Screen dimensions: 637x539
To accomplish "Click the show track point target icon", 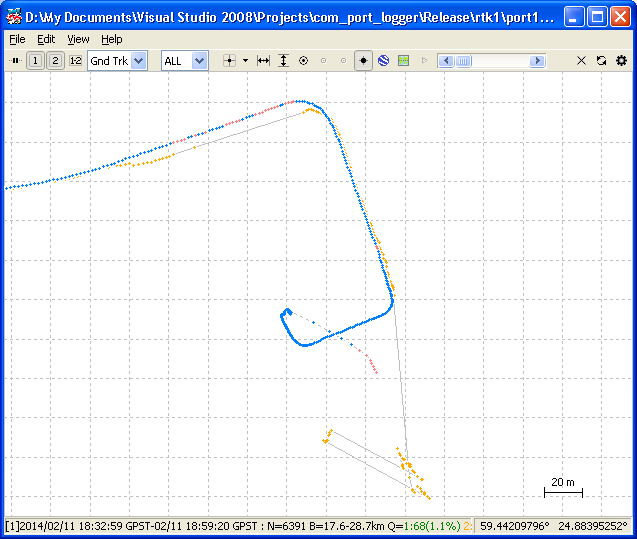I will click(x=303, y=61).
